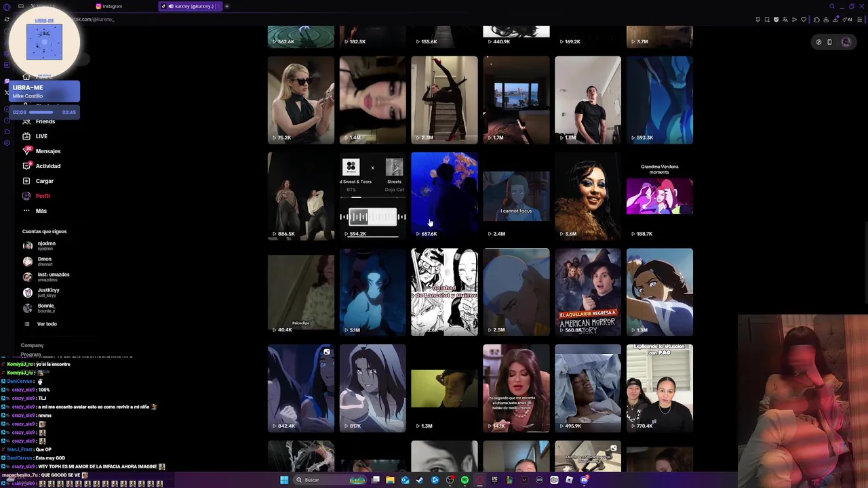Expand the Company footer section
The height and width of the screenshot is (488, 868).
click(32, 345)
